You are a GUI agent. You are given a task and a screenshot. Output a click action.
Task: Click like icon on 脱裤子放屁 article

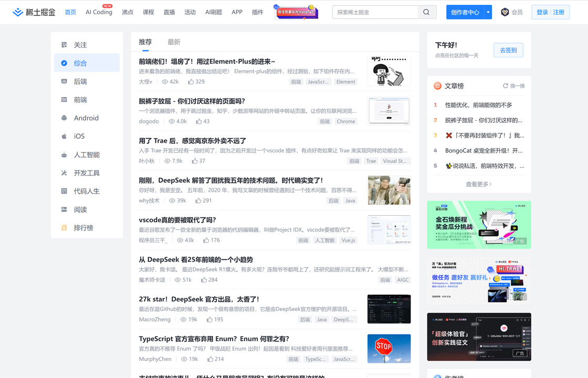pyautogui.click(x=199, y=121)
